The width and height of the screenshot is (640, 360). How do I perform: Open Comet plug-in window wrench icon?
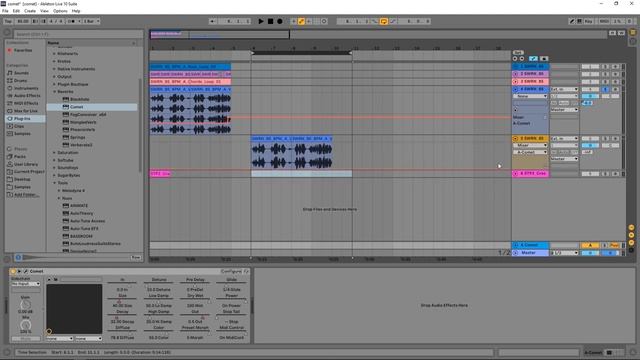pyautogui.click(x=25, y=271)
